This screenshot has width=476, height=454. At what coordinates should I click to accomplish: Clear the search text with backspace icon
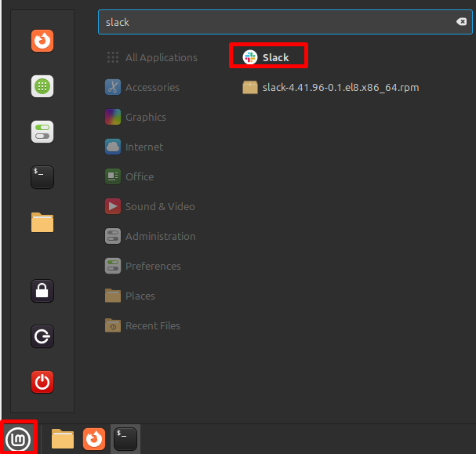[461, 22]
